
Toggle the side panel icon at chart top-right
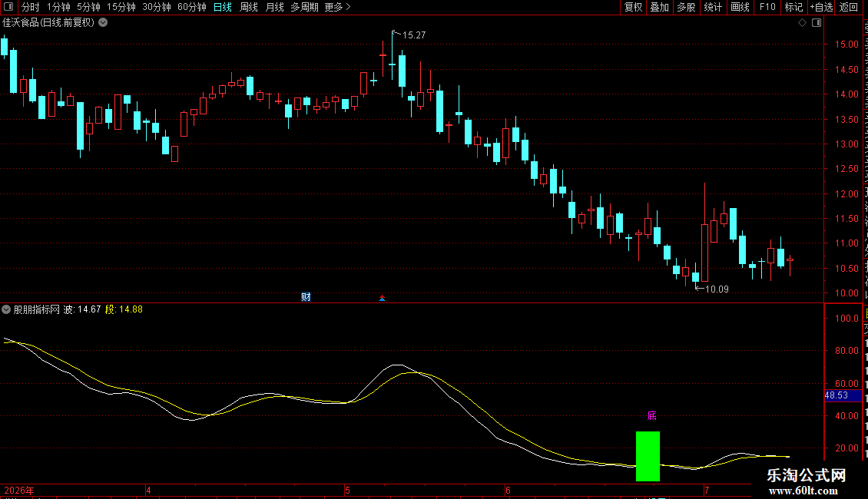(x=817, y=23)
